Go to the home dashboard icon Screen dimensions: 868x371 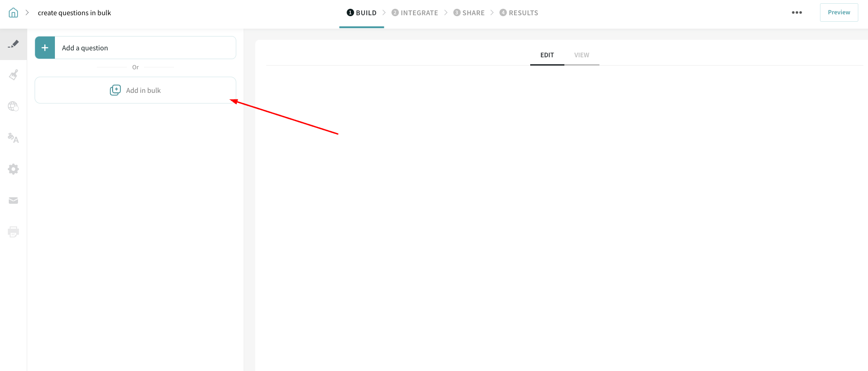coord(13,13)
